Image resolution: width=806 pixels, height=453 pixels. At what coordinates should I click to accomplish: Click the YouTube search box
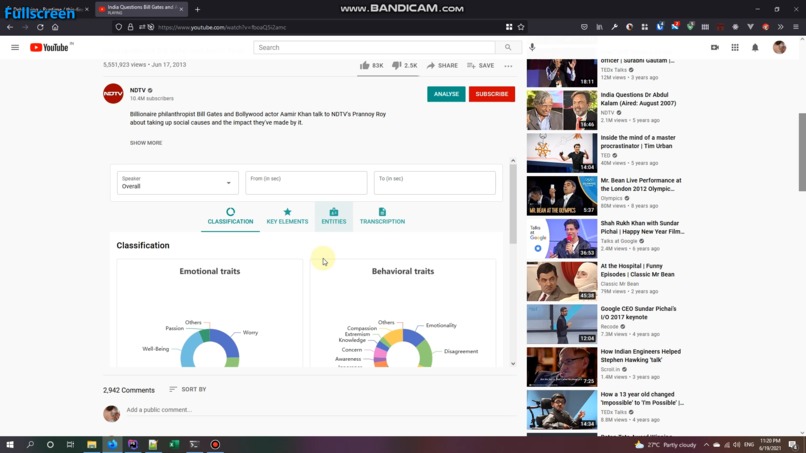(x=374, y=47)
